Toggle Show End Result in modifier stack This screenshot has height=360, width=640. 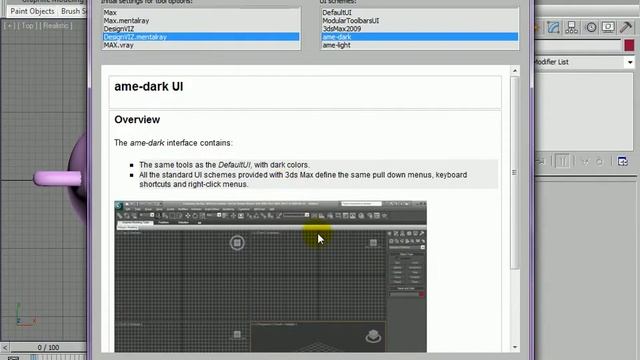pos(562,162)
